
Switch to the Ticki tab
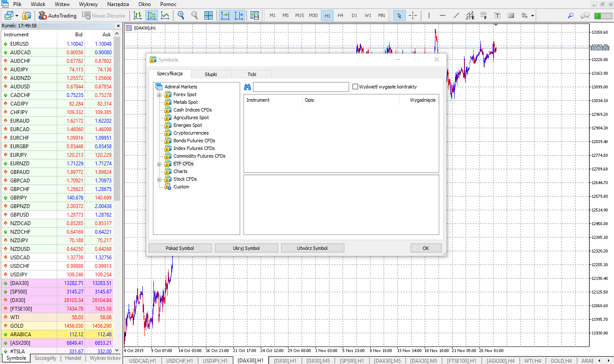[252, 74]
